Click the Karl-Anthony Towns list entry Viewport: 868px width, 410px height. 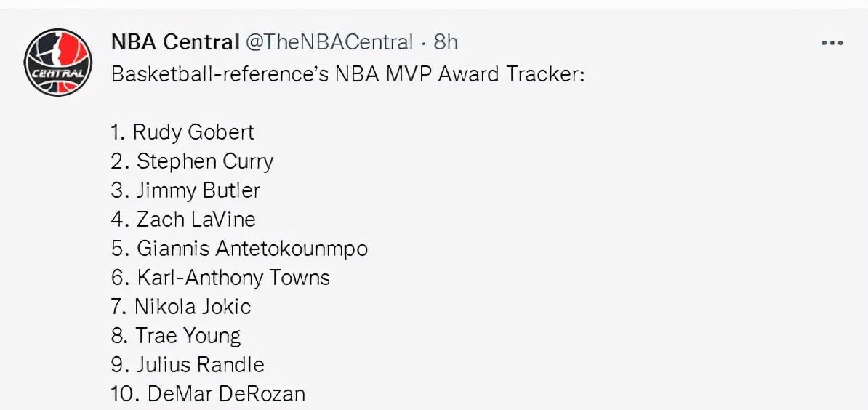coord(220,278)
